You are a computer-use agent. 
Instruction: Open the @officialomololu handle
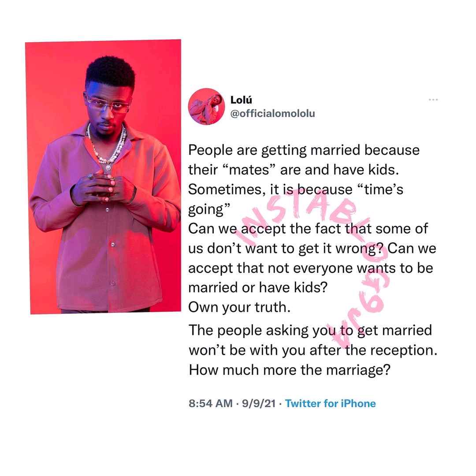(x=273, y=114)
